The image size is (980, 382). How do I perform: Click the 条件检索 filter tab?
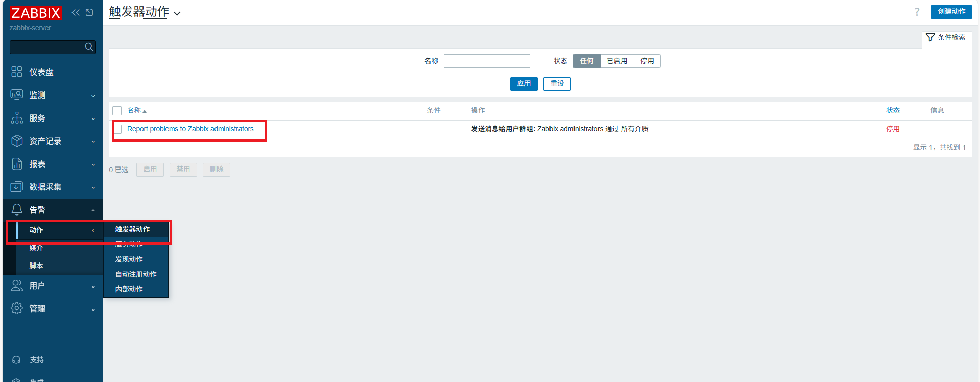(x=947, y=38)
